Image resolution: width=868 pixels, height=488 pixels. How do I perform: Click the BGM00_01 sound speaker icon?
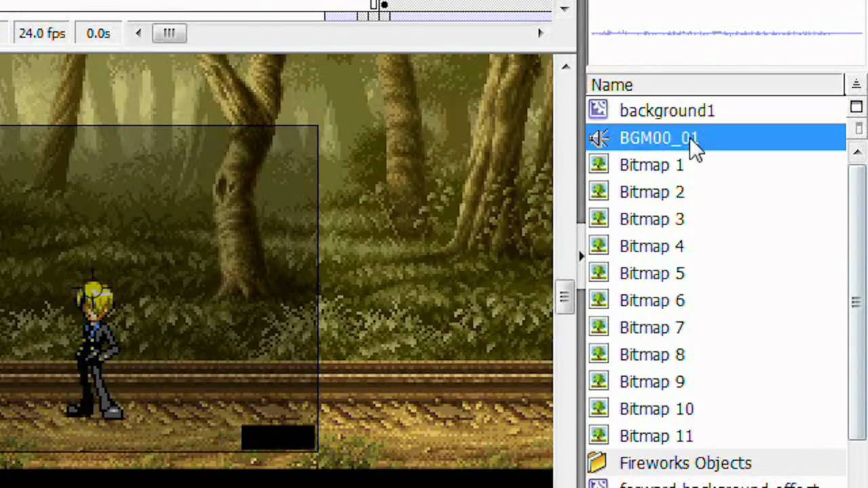coord(598,138)
